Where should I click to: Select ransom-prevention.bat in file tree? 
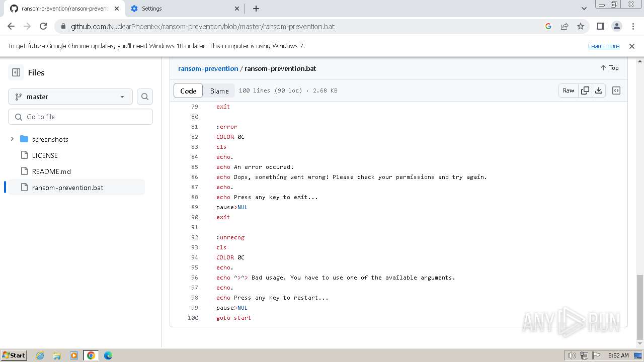[75, 188]
